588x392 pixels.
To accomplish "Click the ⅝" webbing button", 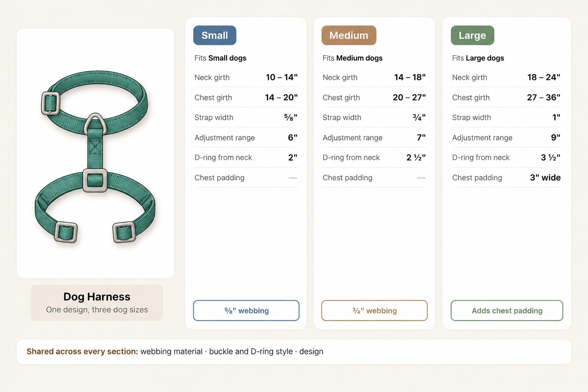I will [x=246, y=310].
